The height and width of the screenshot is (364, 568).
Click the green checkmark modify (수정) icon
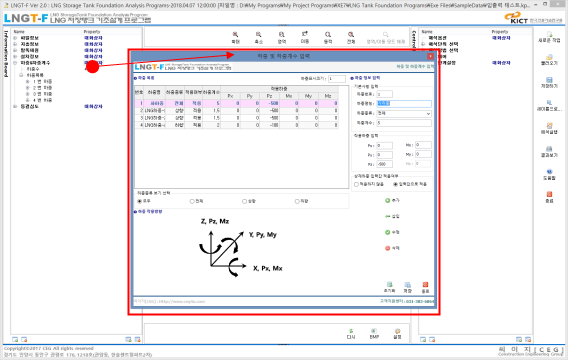pyautogui.click(x=387, y=232)
